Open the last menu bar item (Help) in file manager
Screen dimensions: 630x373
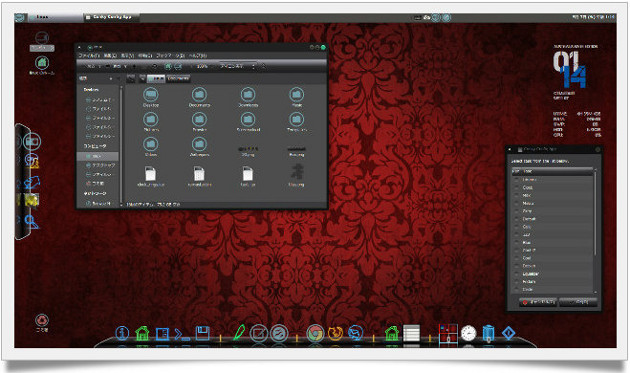198,55
